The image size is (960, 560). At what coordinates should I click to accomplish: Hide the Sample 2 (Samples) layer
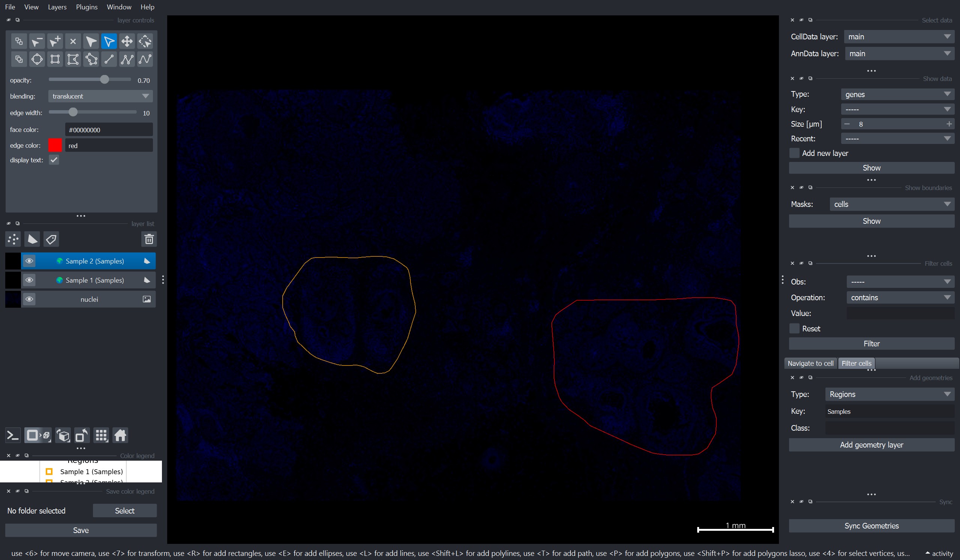[x=29, y=261]
